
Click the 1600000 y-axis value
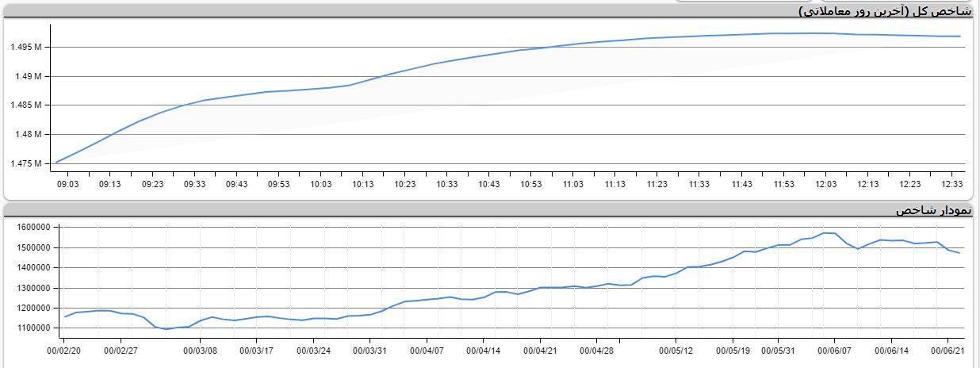[33, 228]
